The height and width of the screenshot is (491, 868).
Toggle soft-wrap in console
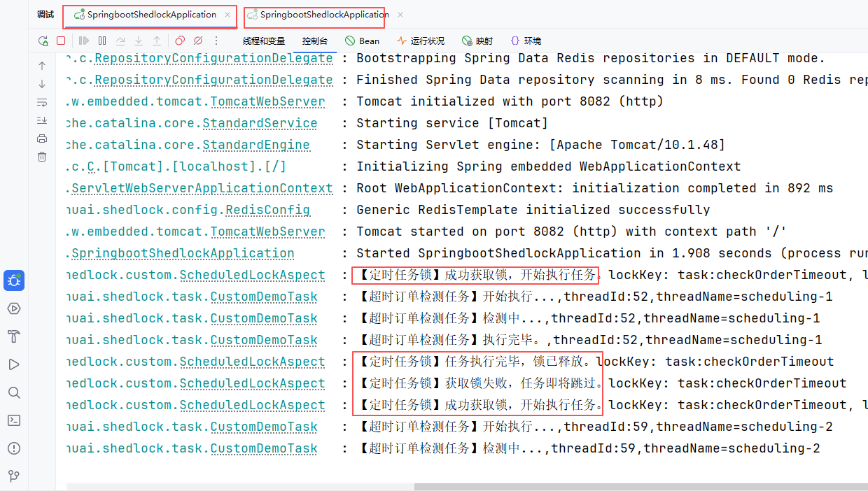point(42,102)
